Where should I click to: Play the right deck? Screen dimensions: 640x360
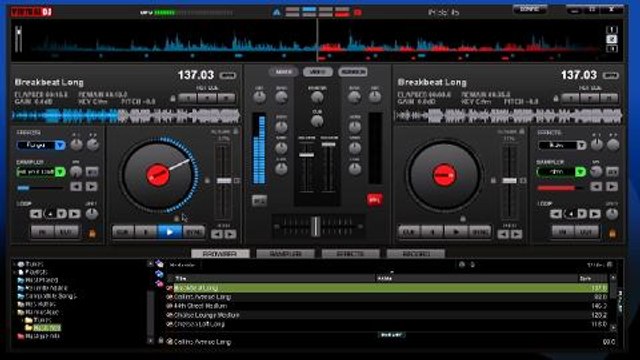coord(456,232)
